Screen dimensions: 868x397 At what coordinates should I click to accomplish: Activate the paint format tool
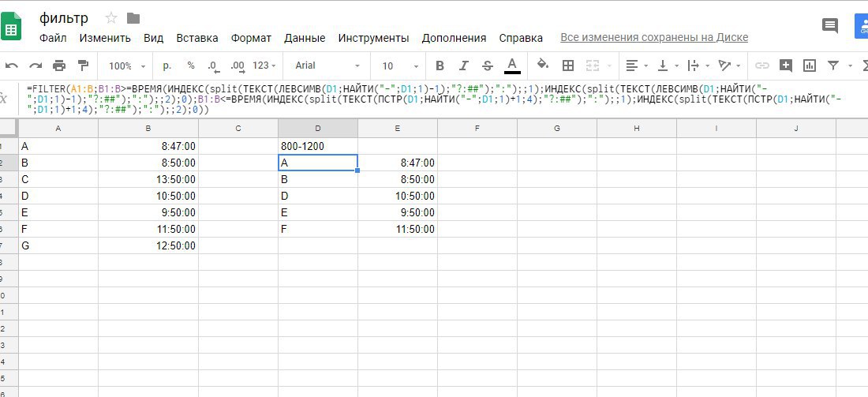click(83, 66)
